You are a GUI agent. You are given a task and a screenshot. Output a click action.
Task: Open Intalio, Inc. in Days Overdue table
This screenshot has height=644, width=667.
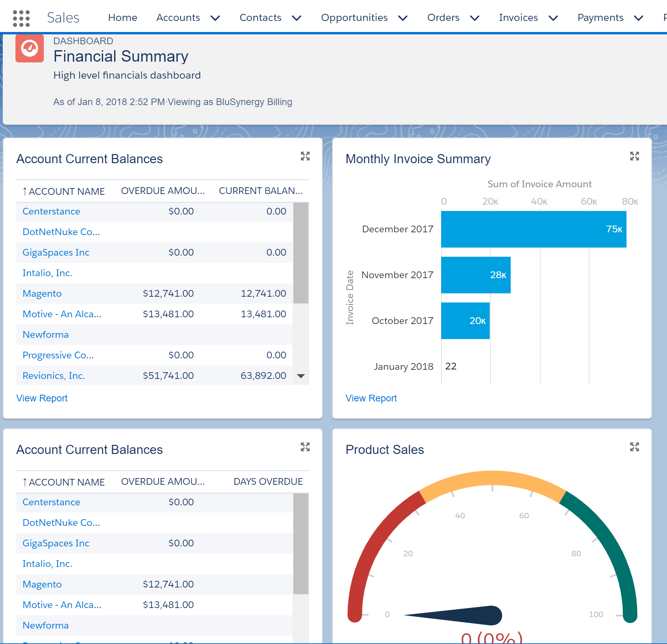47,564
